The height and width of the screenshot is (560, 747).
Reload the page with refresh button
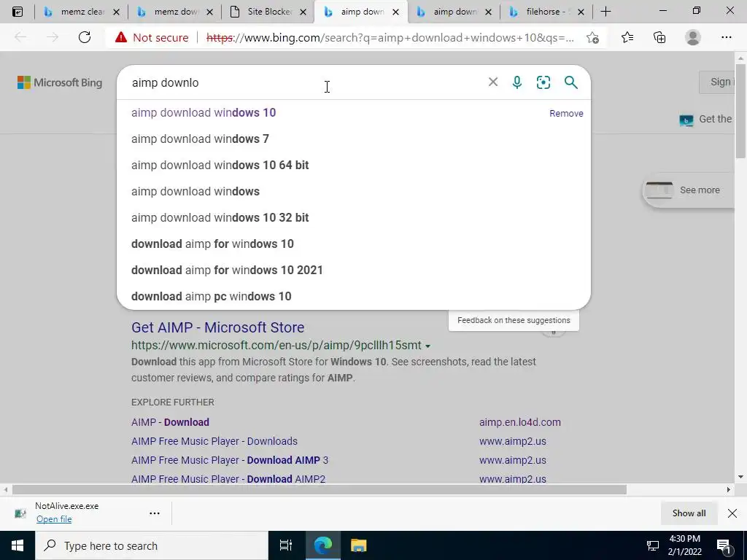click(x=85, y=38)
